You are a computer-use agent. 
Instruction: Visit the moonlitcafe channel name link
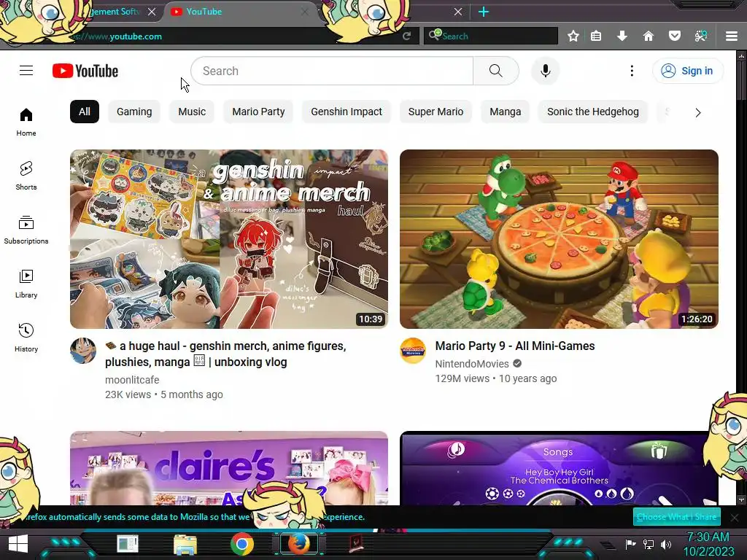pyautogui.click(x=132, y=379)
